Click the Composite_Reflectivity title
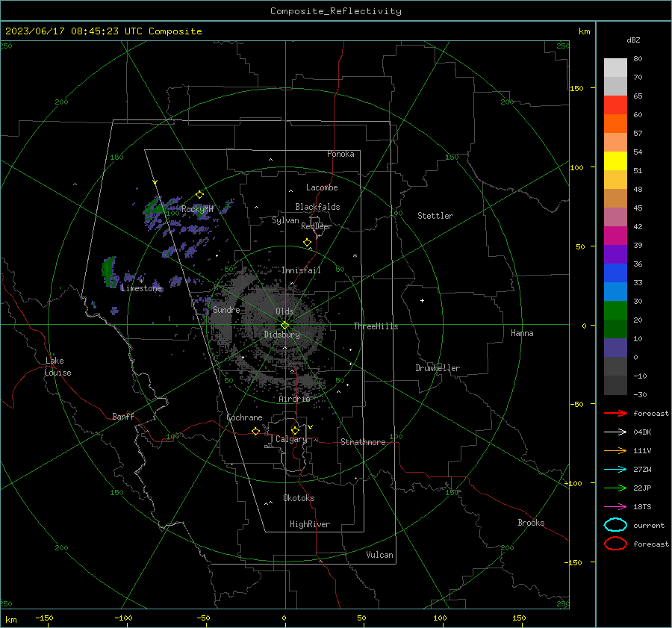Screen dimensions: 672x628 [x=336, y=11]
